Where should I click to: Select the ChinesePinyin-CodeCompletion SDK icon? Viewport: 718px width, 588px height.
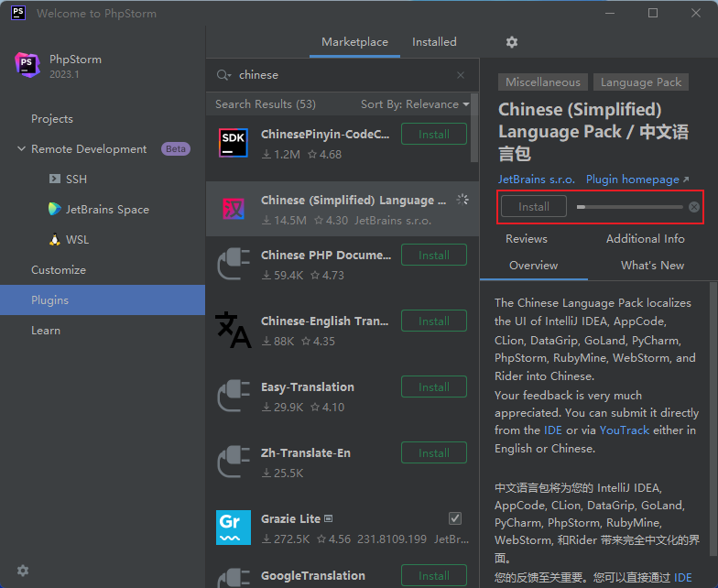[x=234, y=143]
